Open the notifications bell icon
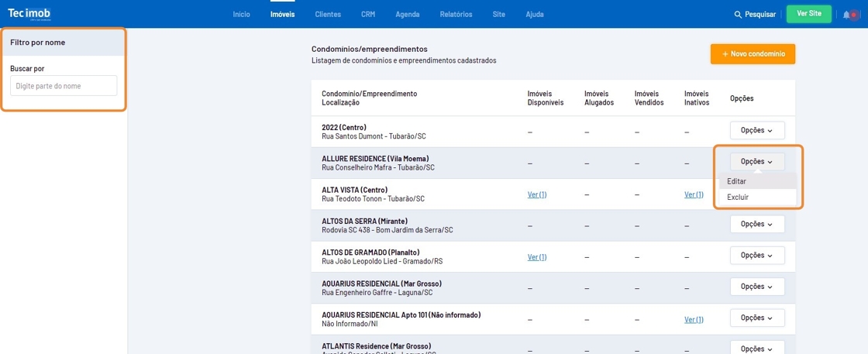This screenshot has height=354, width=868. [x=846, y=15]
